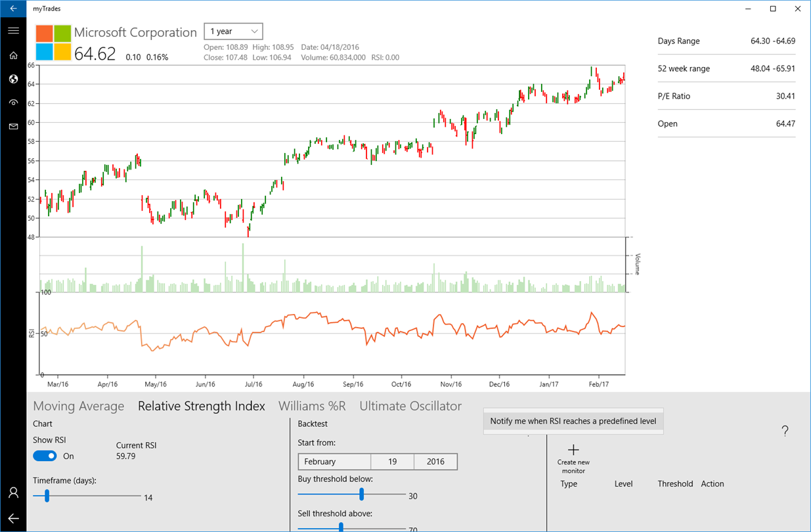Click the Notify me when RSI tooltip

click(573, 421)
